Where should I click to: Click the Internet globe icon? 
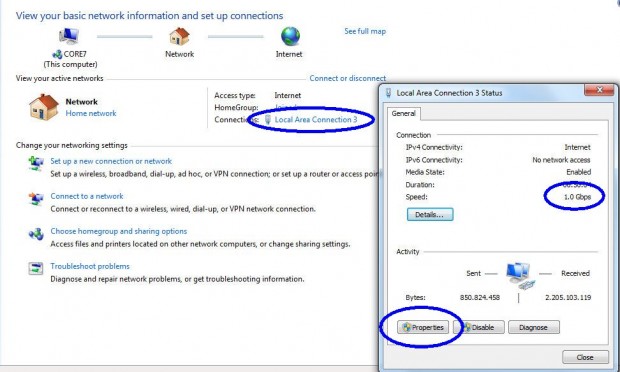click(290, 36)
